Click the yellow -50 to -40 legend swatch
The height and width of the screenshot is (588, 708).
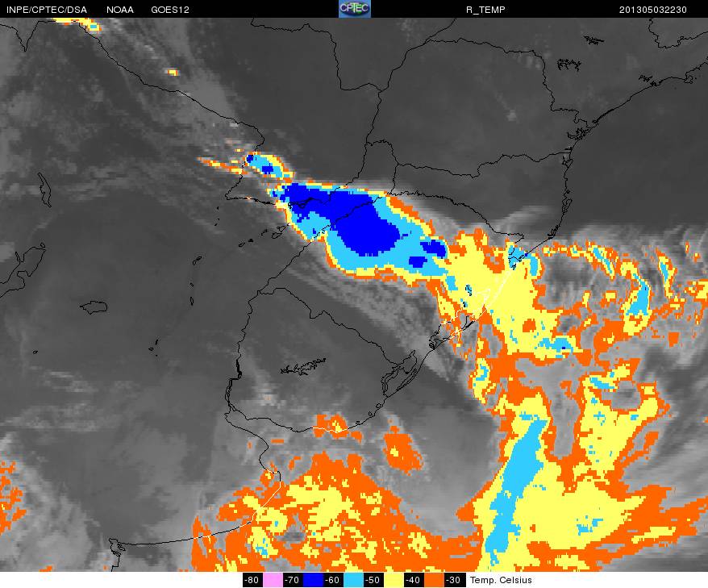tap(393, 580)
